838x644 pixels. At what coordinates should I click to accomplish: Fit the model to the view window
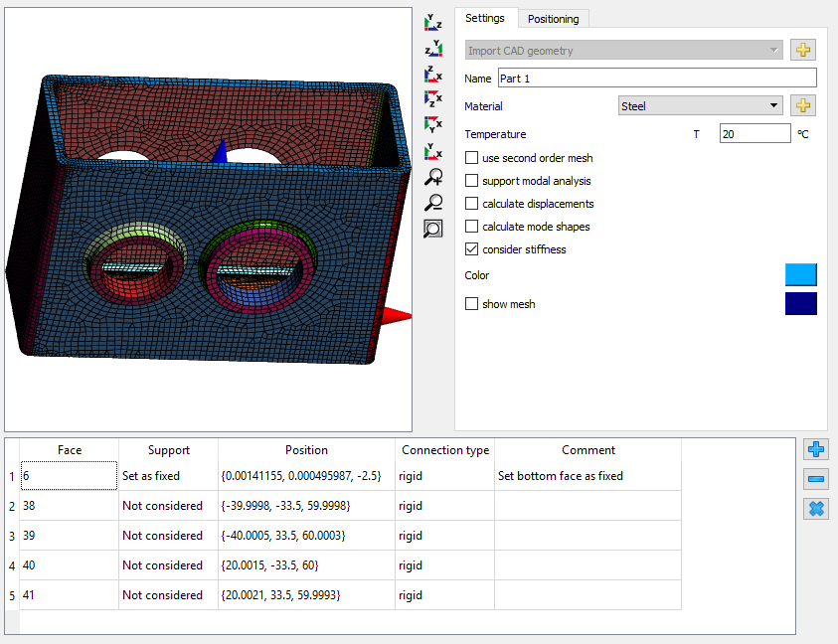[x=433, y=229]
